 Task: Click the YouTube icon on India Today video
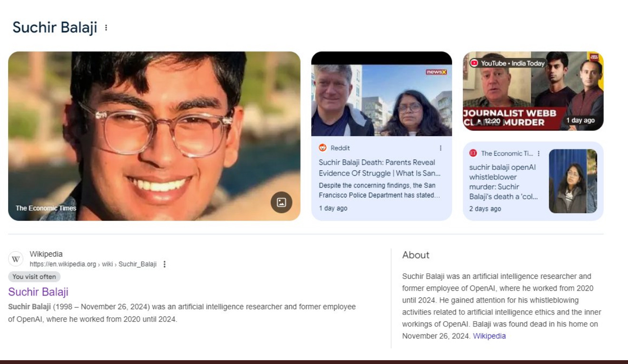click(x=474, y=63)
